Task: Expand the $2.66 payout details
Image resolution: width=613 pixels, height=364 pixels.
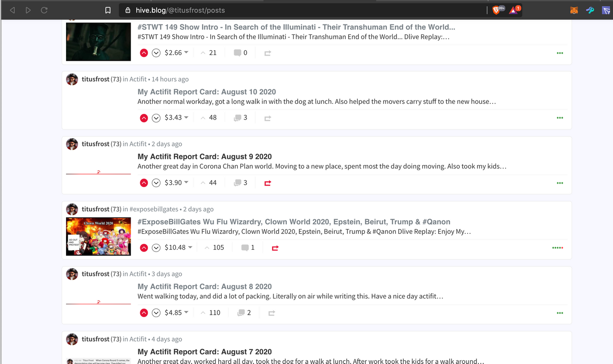Action: coord(176,53)
